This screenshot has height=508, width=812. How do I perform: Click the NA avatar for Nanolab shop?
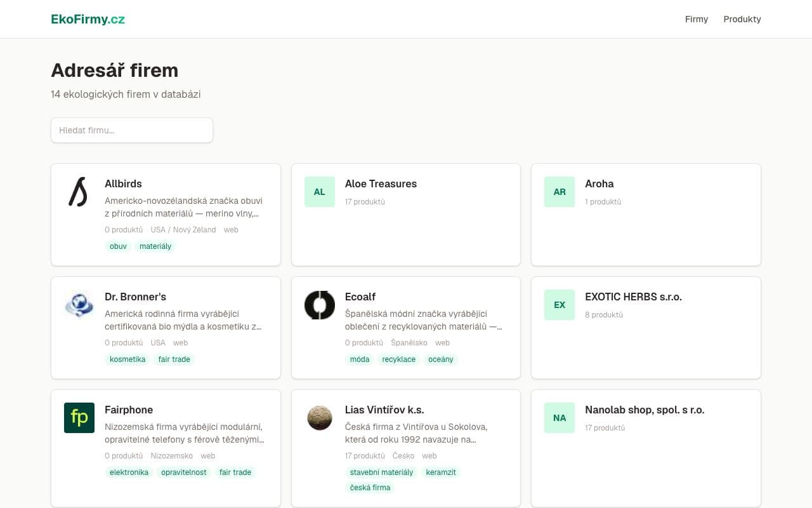[560, 418]
